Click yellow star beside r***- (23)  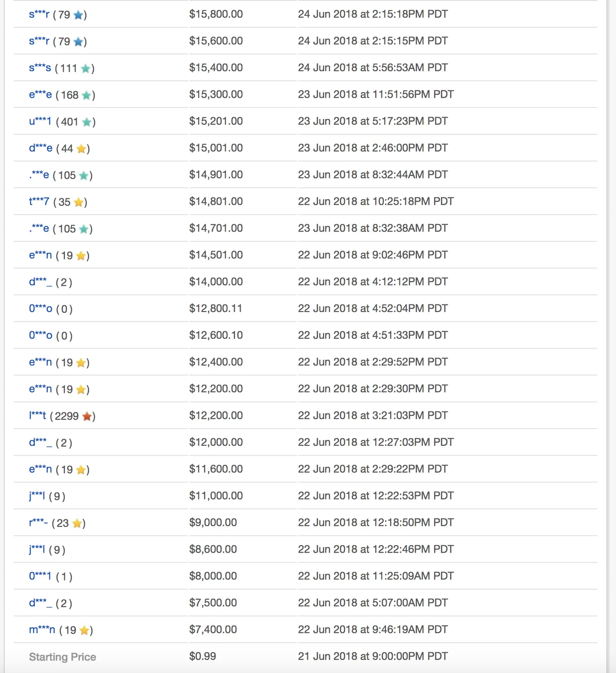77,523
